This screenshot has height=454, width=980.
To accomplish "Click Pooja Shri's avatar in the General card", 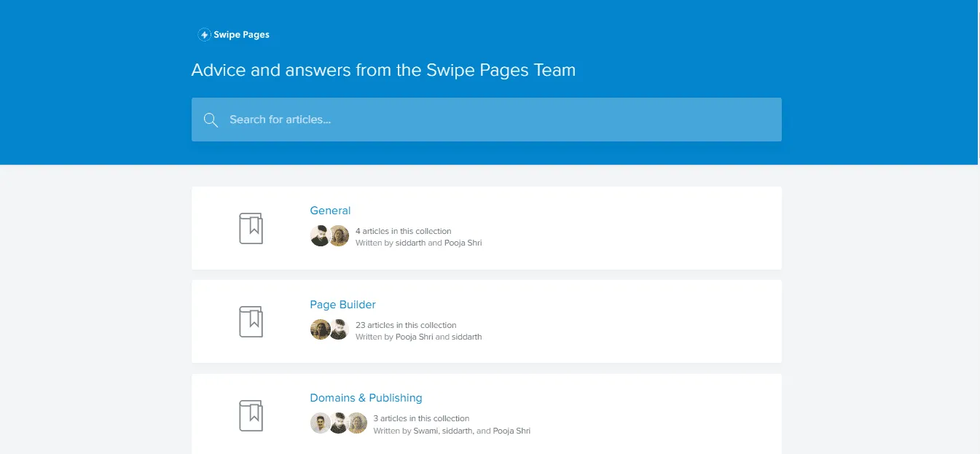I will point(338,235).
